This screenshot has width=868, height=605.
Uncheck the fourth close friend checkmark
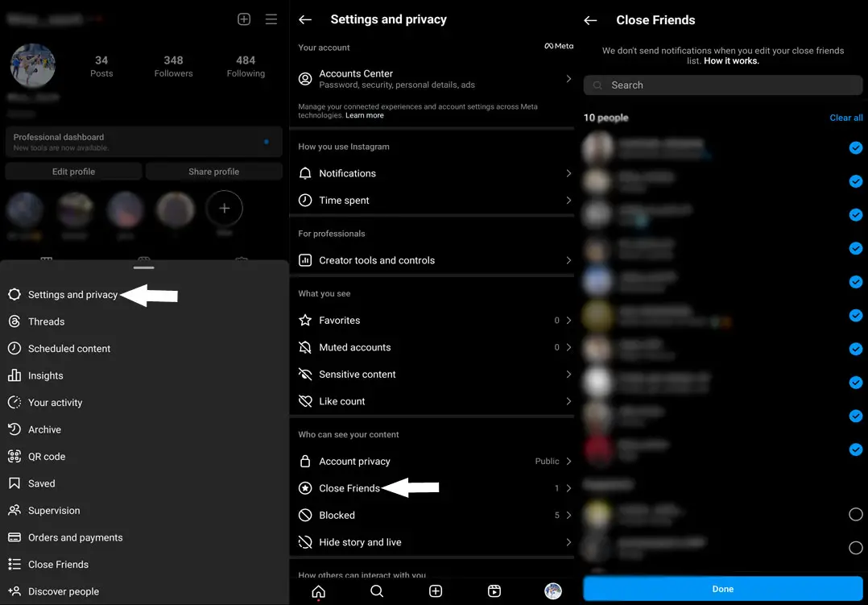click(x=856, y=248)
